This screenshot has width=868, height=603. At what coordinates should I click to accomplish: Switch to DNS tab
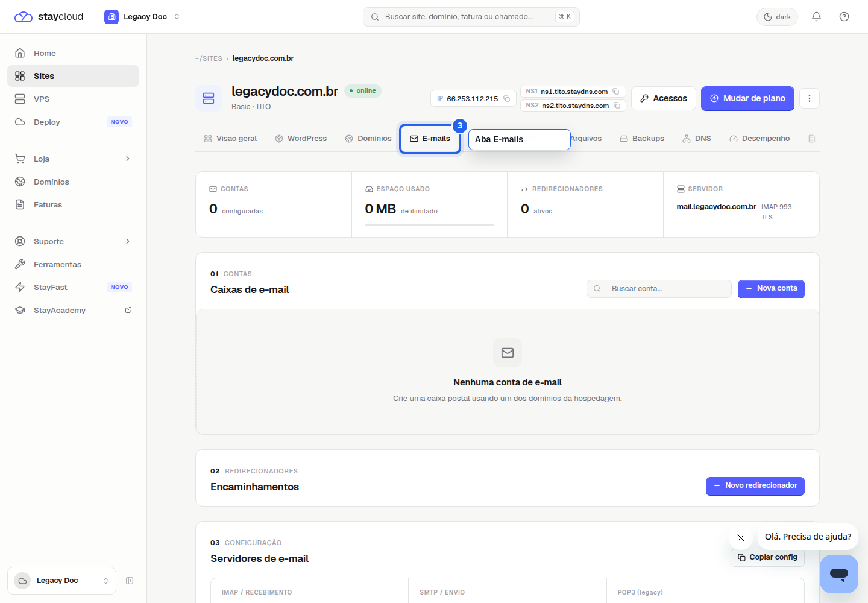click(697, 139)
